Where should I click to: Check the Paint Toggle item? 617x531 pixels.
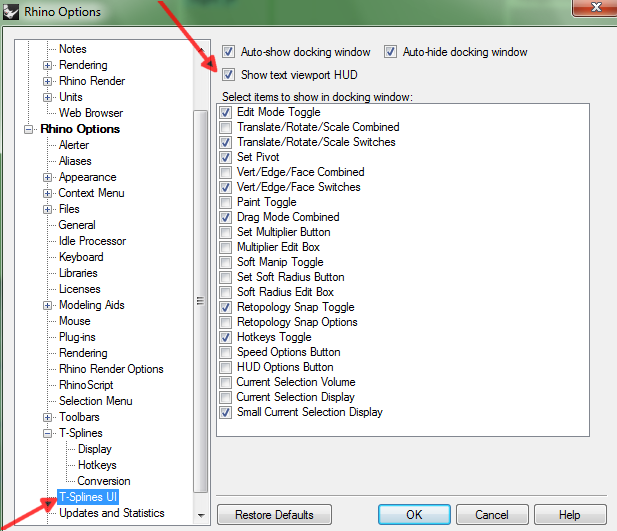226,202
